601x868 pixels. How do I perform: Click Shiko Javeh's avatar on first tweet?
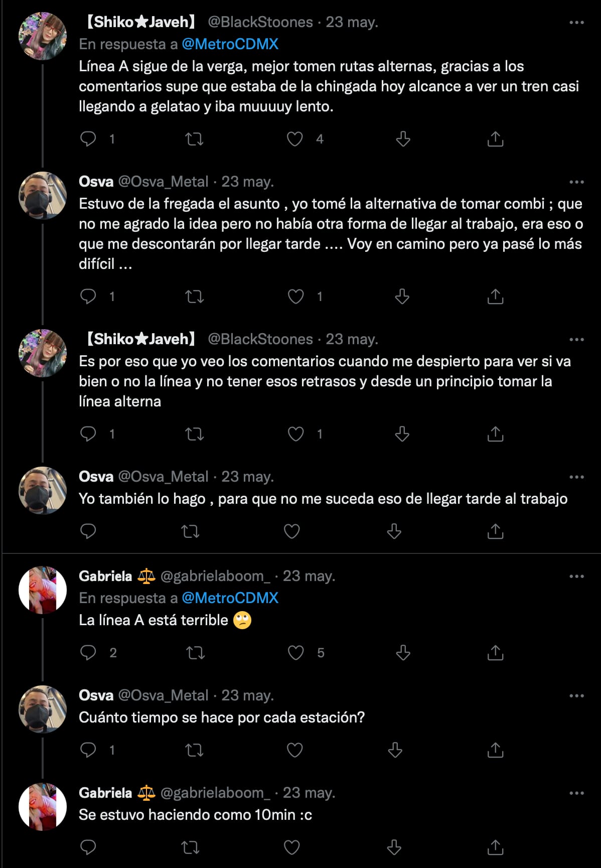point(43,36)
